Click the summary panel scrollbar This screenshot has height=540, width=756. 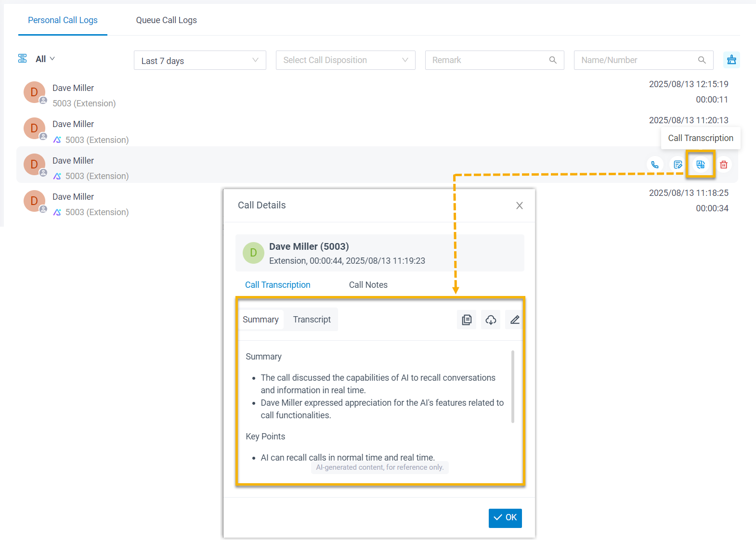[512, 386]
